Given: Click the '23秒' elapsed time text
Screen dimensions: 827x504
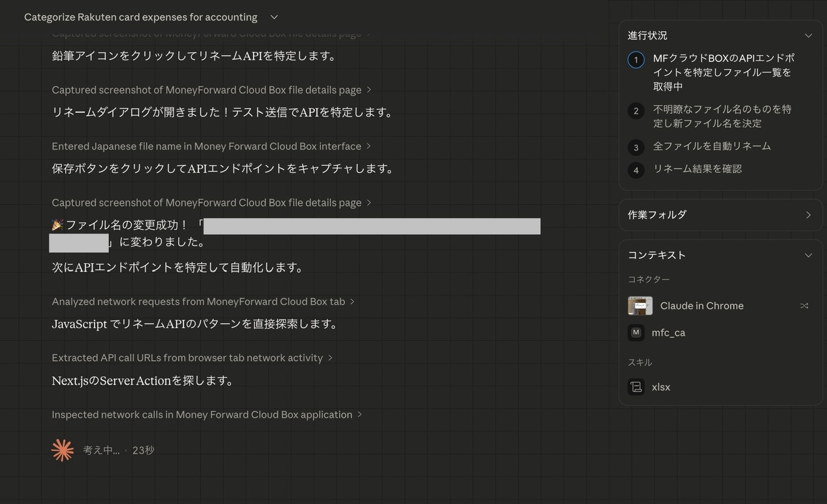Looking at the screenshot, I should tap(143, 450).
